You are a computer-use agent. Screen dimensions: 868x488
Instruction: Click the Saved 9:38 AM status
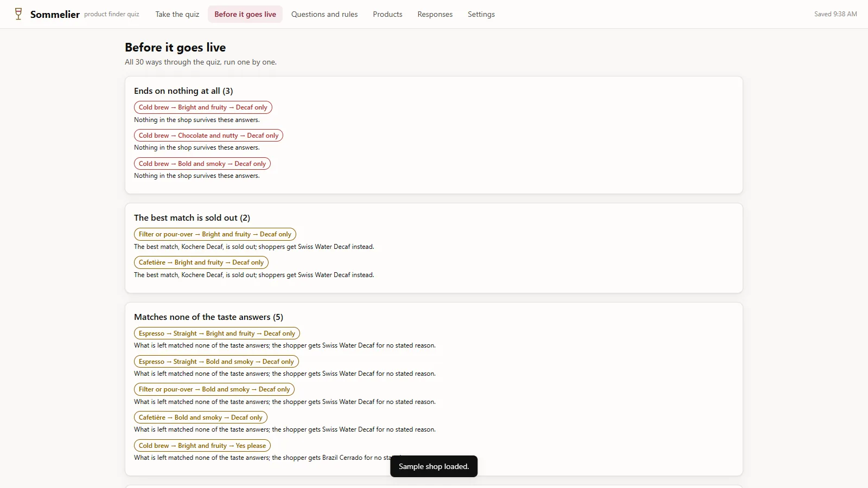pyautogui.click(x=835, y=14)
